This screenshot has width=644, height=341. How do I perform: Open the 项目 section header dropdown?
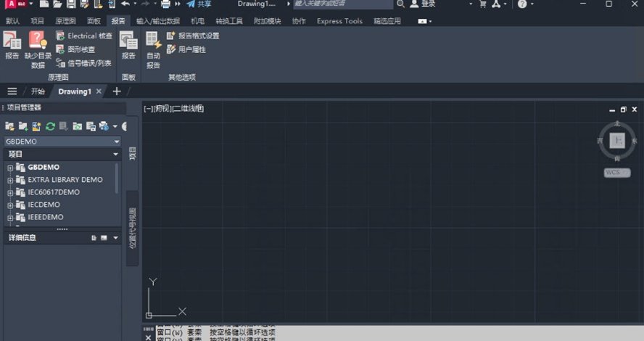(x=115, y=154)
